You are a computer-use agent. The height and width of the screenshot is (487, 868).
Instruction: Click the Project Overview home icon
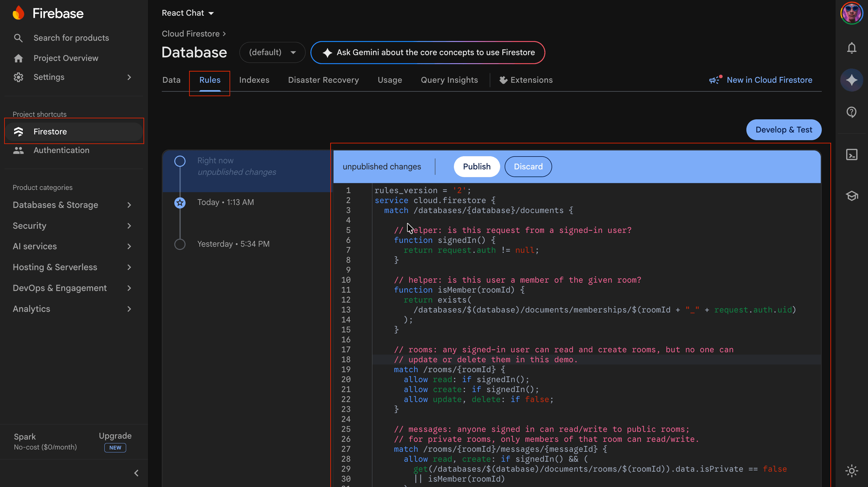[x=18, y=58]
